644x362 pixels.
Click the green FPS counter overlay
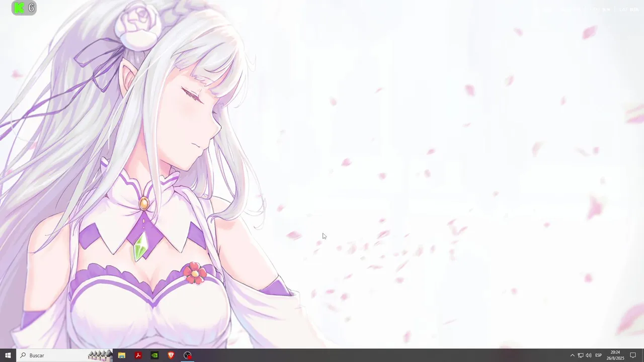point(24,8)
